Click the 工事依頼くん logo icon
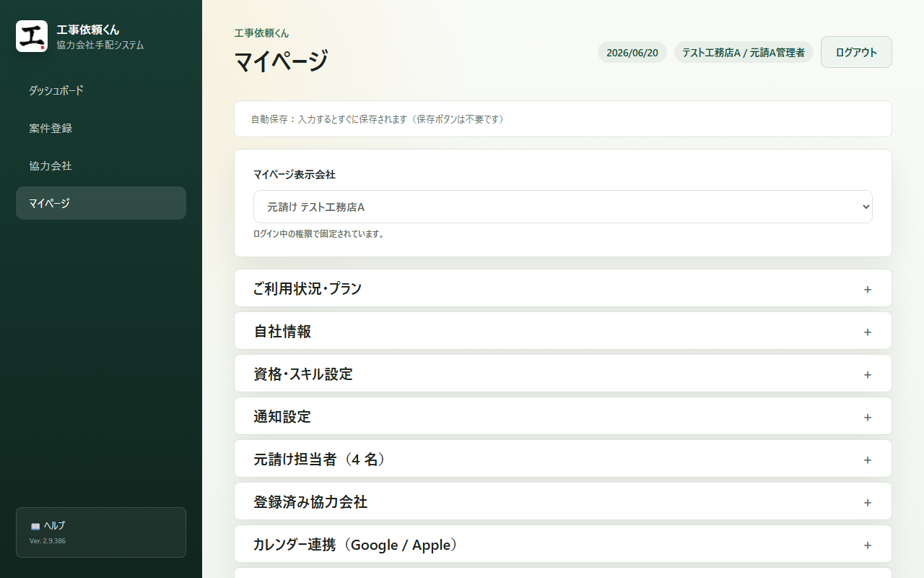The width and height of the screenshot is (924, 578). (32, 36)
